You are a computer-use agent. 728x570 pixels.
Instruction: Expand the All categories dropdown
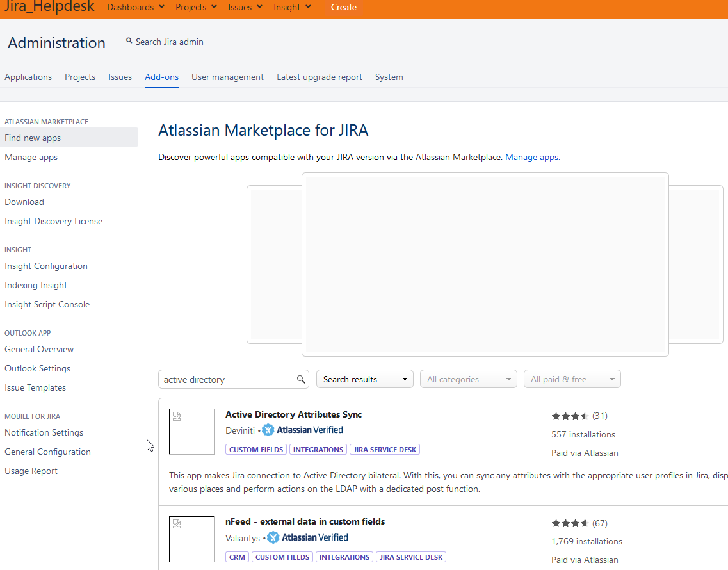tap(469, 379)
